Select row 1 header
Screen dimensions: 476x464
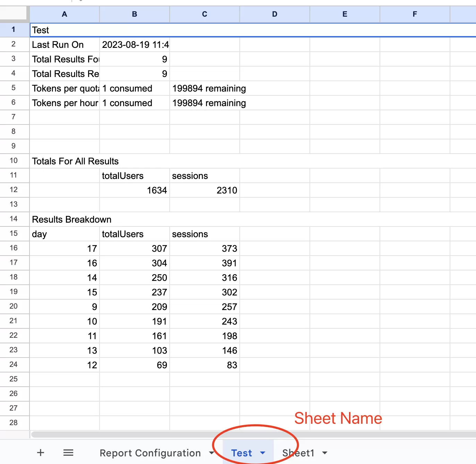[14, 30]
